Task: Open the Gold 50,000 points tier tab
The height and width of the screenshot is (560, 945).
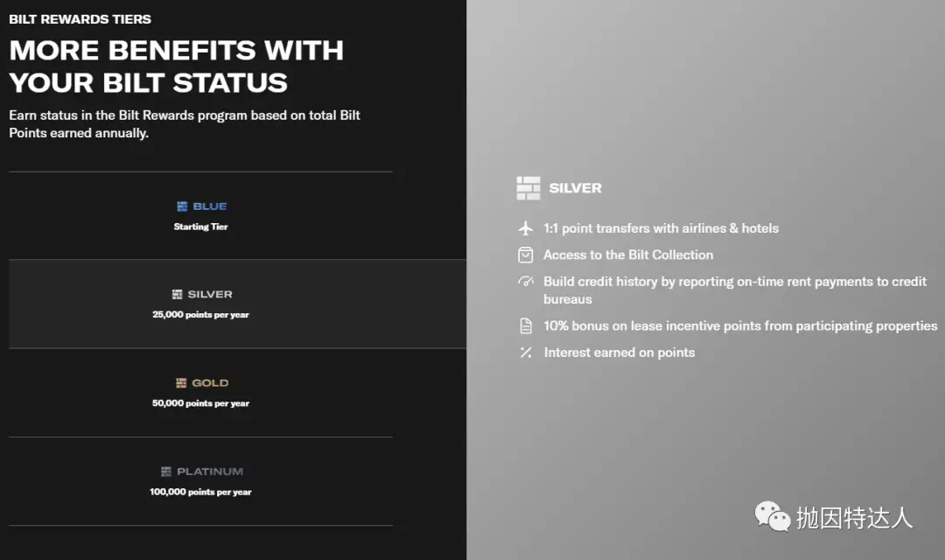Action: pos(200,393)
